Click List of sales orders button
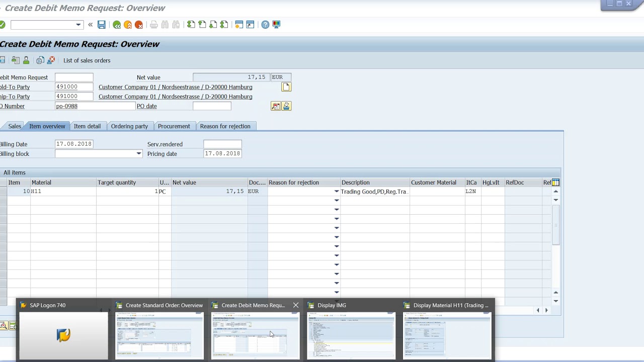644x362 pixels. coord(87,60)
